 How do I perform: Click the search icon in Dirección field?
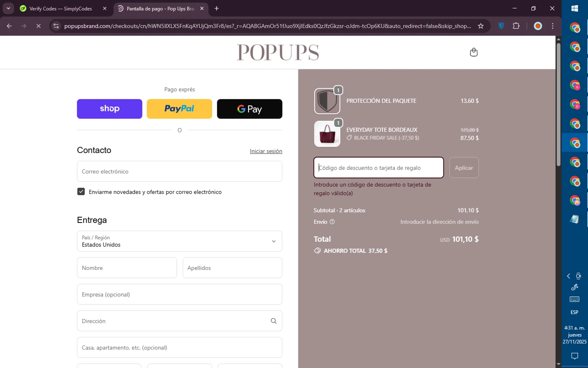pyautogui.click(x=274, y=321)
